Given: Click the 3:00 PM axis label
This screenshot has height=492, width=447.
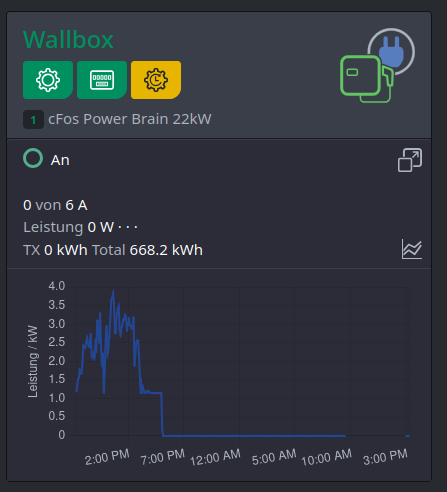Looking at the screenshot, I should 385,457.
